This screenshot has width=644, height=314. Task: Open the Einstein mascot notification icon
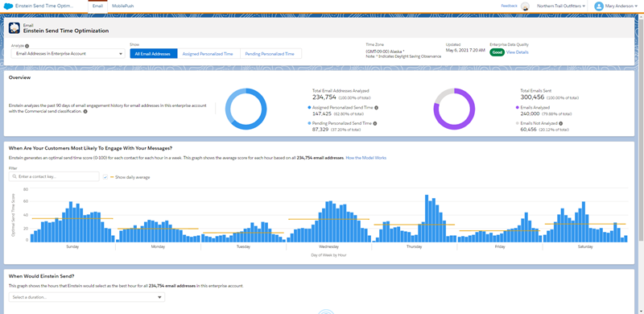tap(525, 6)
